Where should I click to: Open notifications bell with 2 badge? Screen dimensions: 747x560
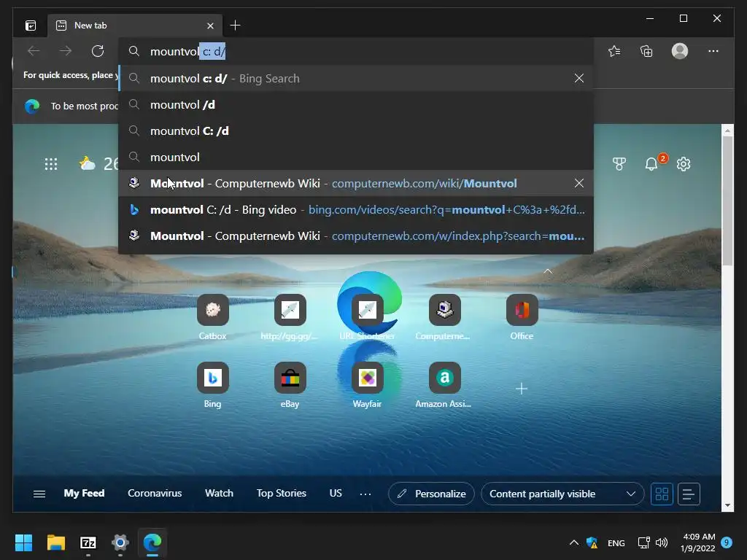653,163
